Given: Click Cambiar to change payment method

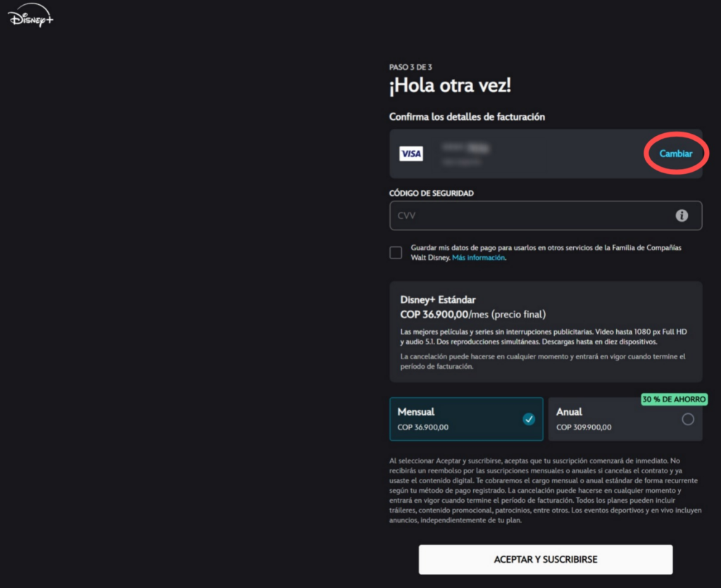Looking at the screenshot, I should [x=675, y=154].
